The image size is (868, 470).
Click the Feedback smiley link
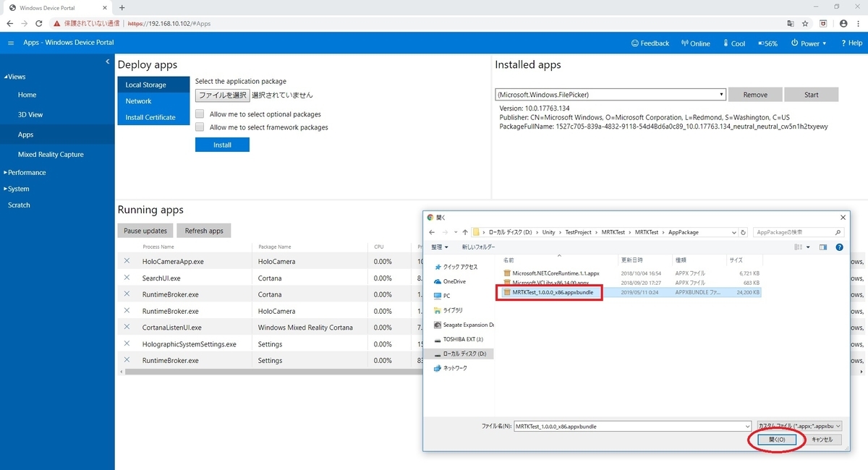pyautogui.click(x=650, y=43)
